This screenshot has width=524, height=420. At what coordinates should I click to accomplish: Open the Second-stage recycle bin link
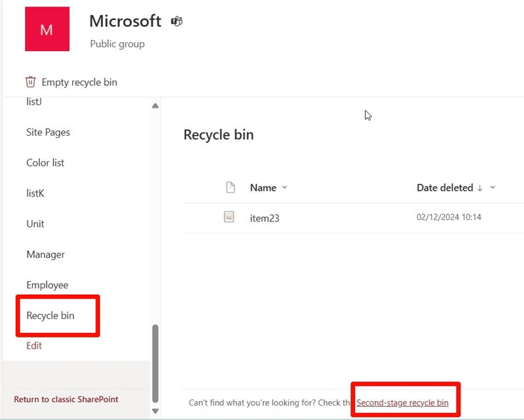[x=402, y=402]
